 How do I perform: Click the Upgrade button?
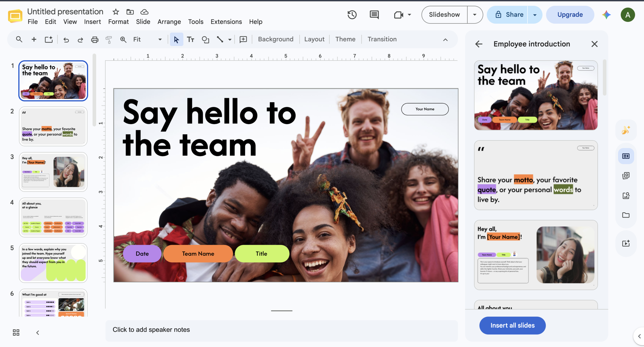click(570, 15)
